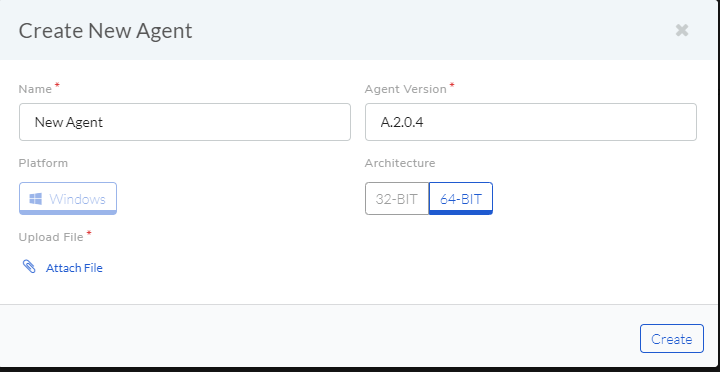Viewport: 720px width, 372px height.
Task: Choose 32-BIT architecture
Action: pos(397,198)
